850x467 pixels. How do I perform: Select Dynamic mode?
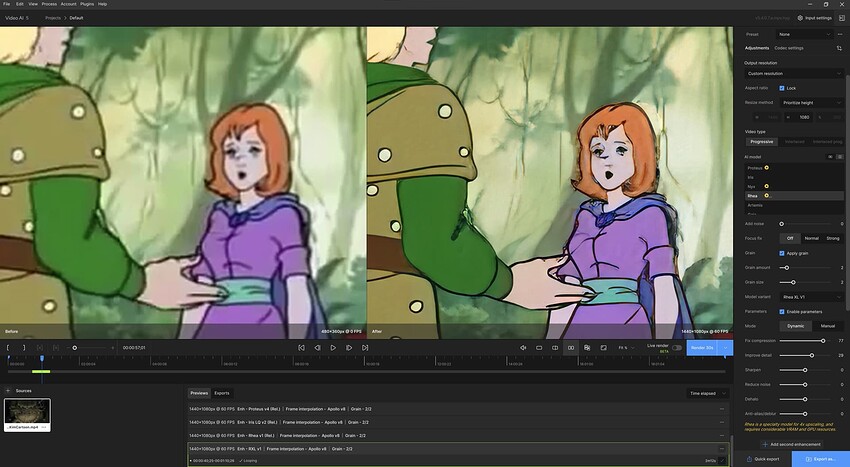tap(796, 326)
